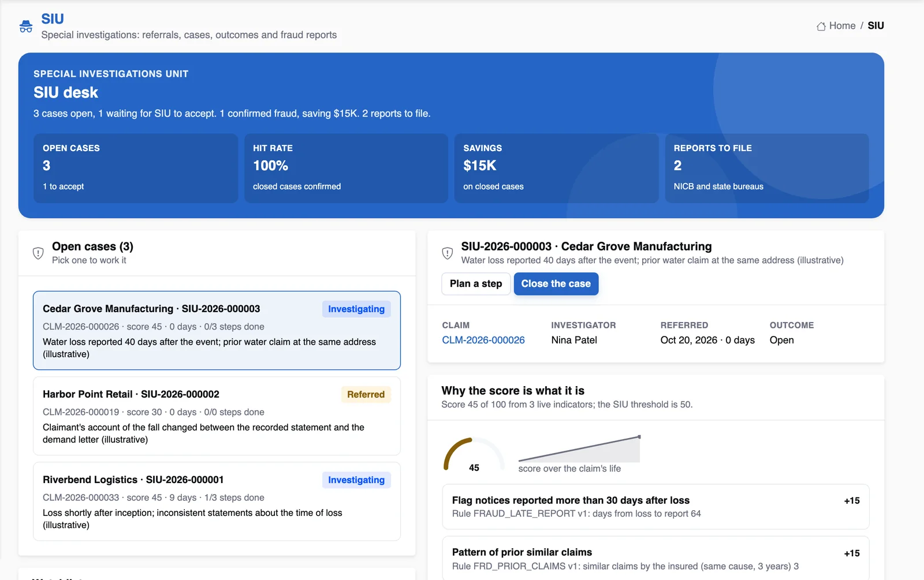Click the SIU breadcrumb item

coord(875,26)
